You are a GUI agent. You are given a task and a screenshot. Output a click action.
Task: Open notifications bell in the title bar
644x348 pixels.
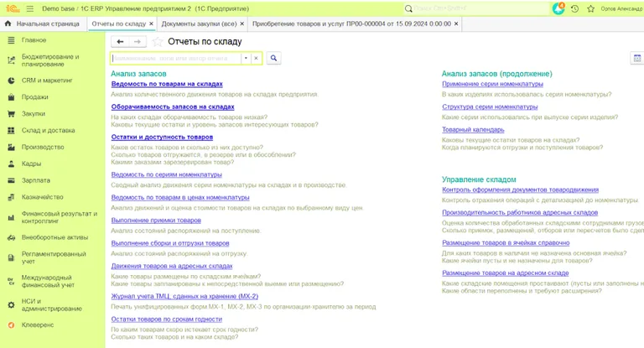558,8
